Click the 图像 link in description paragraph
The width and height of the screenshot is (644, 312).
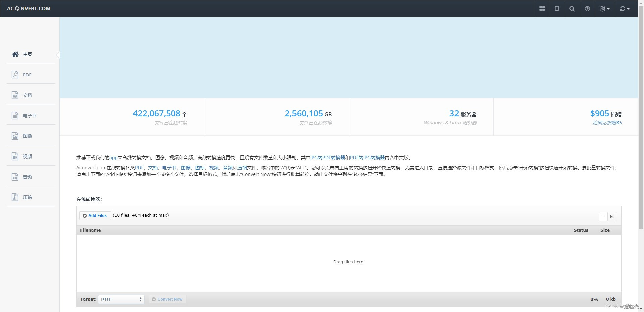pyautogui.click(x=186, y=168)
